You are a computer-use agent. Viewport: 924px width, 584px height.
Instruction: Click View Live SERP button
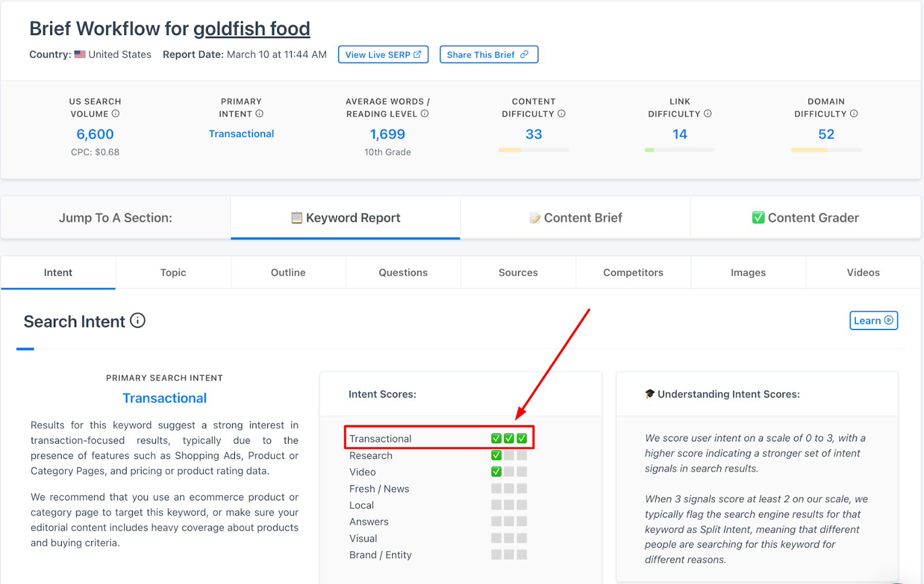point(383,55)
